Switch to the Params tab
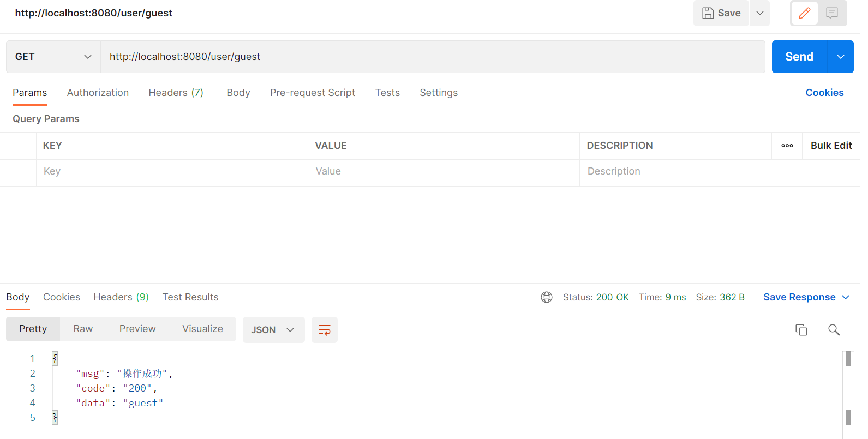This screenshot has width=868, height=439. point(30,93)
